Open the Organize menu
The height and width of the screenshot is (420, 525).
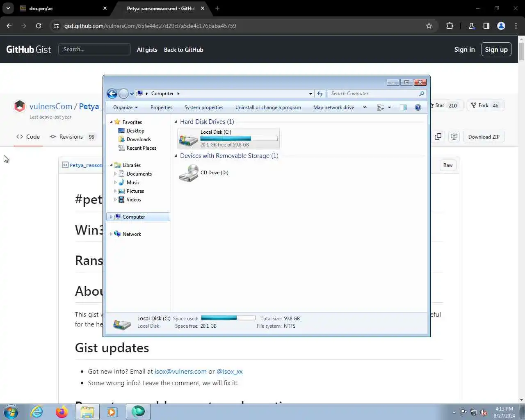126,107
